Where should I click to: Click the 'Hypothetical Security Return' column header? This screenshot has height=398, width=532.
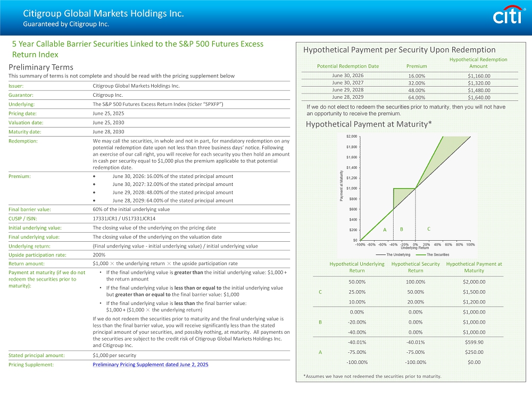point(415,267)
